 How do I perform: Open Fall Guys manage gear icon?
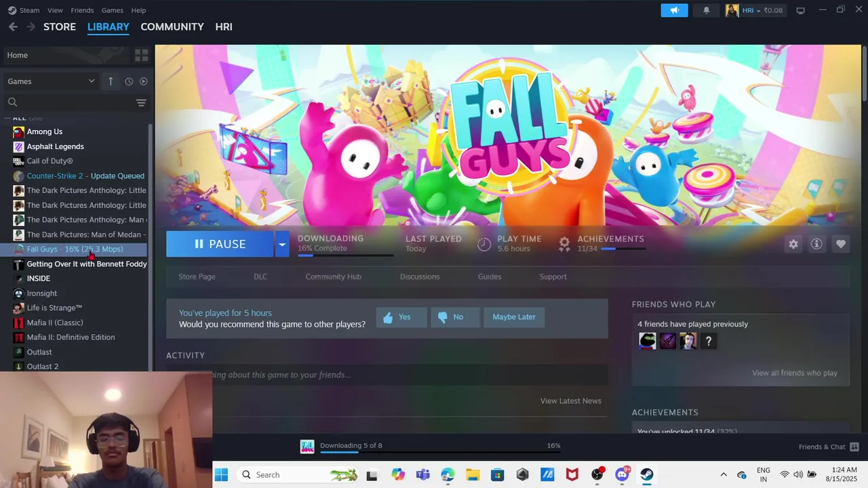point(793,244)
